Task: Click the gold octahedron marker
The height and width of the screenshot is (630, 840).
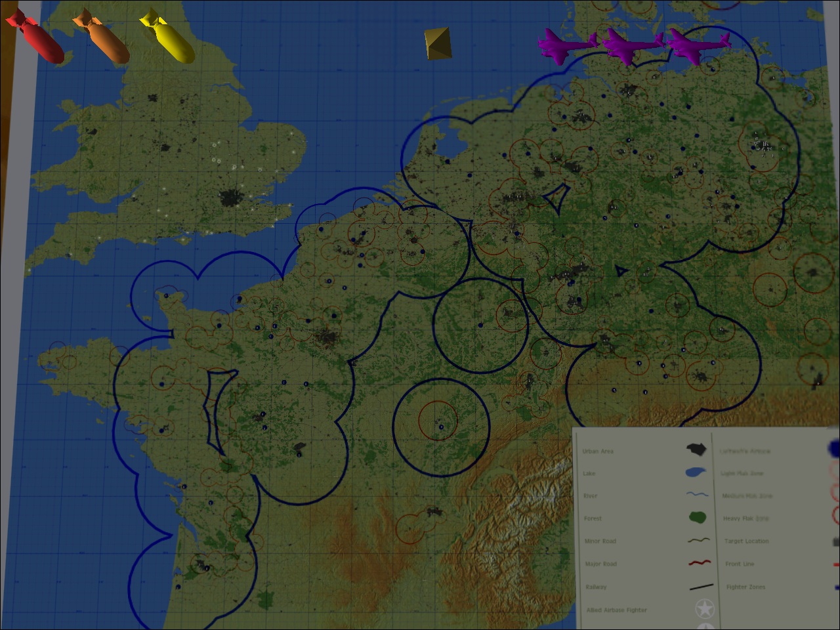Action: point(437,43)
